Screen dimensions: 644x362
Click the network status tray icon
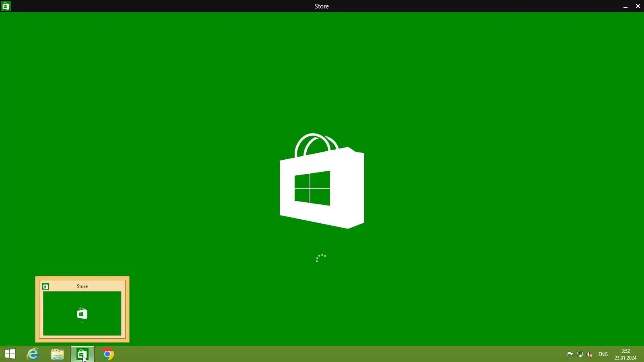tap(580, 354)
